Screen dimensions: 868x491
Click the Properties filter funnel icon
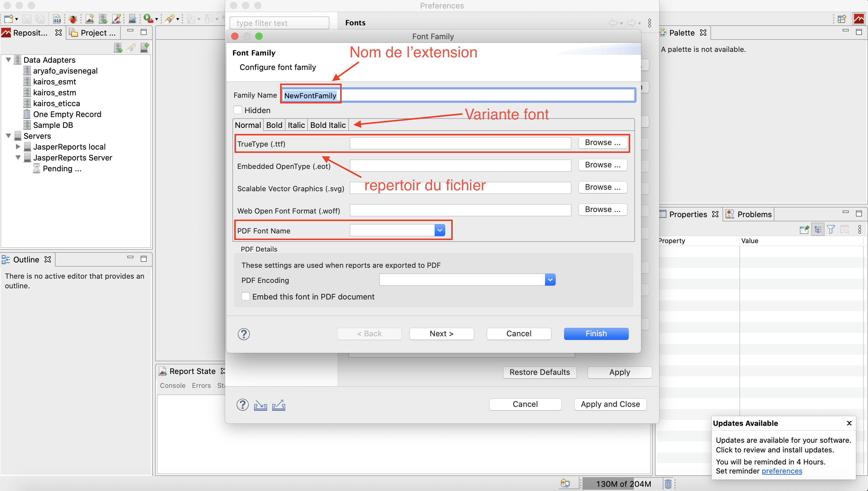[831, 230]
